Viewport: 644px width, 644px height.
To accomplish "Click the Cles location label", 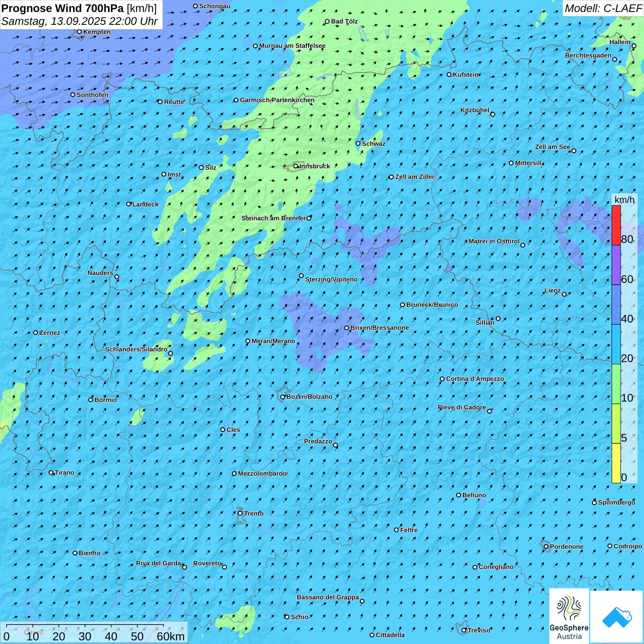I will pos(233,430).
